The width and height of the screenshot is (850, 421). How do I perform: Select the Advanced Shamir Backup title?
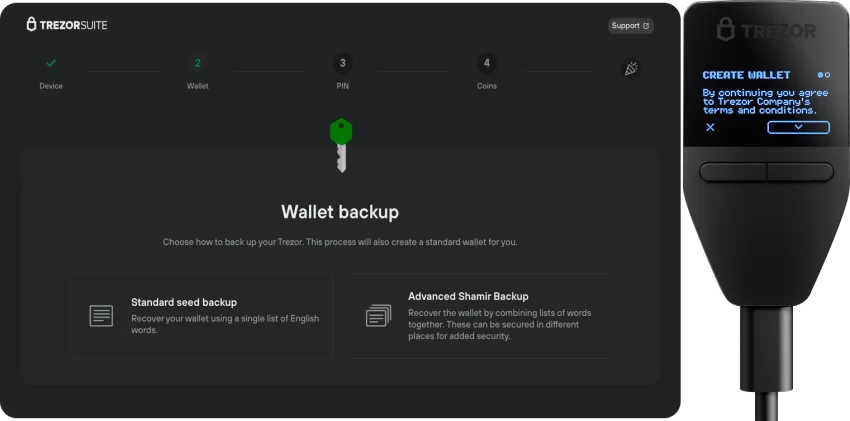click(x=468, y=296)
